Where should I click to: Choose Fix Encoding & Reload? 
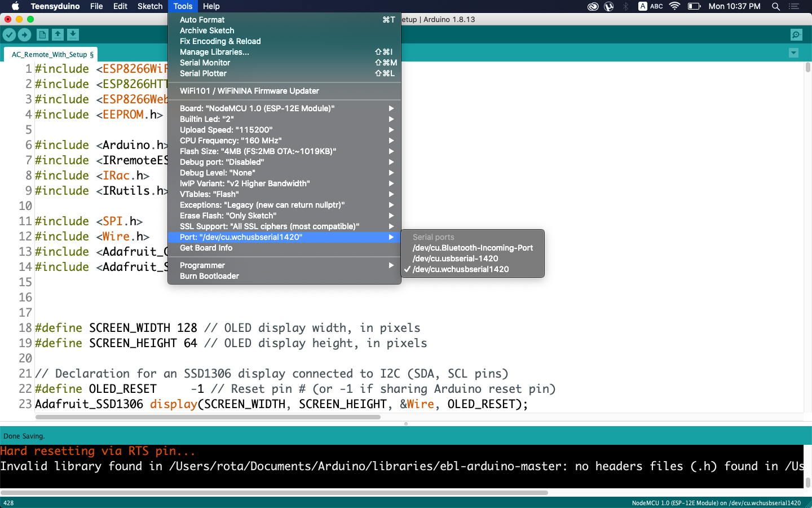tap(284, 41)
